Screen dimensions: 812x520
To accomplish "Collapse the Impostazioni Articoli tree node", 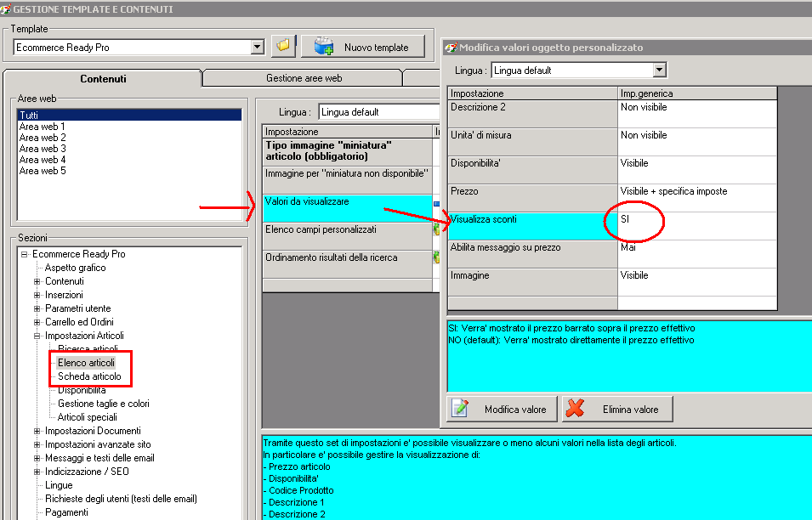I will (x=37, y=336).
